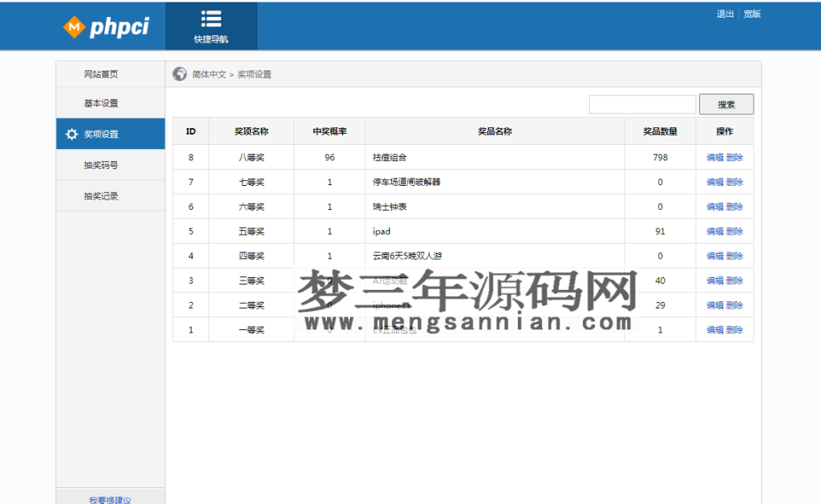Viewport: 821px width, 504px height.
Task: Click the gear icon beside 奖项设置
Action: pyautogui.click(x=71, y=133)
